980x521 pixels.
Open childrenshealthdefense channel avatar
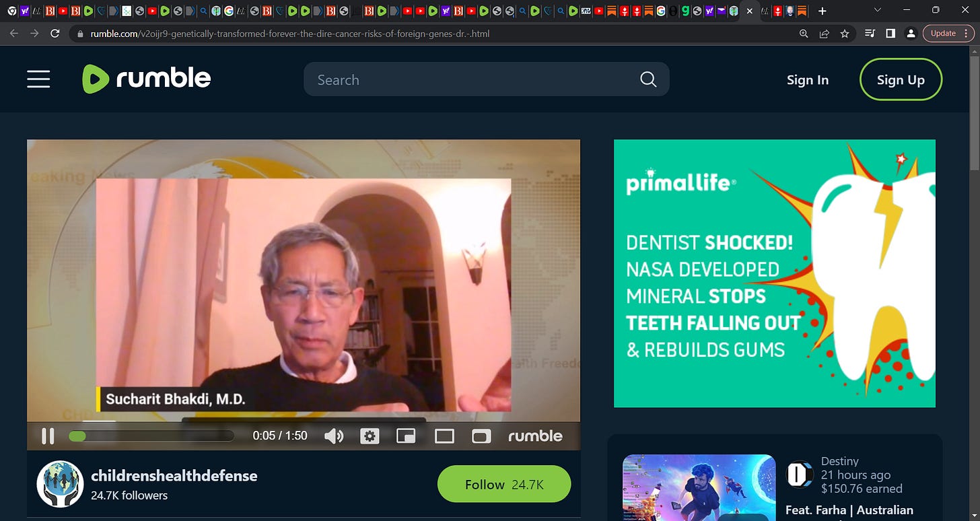tap(60, 483)
